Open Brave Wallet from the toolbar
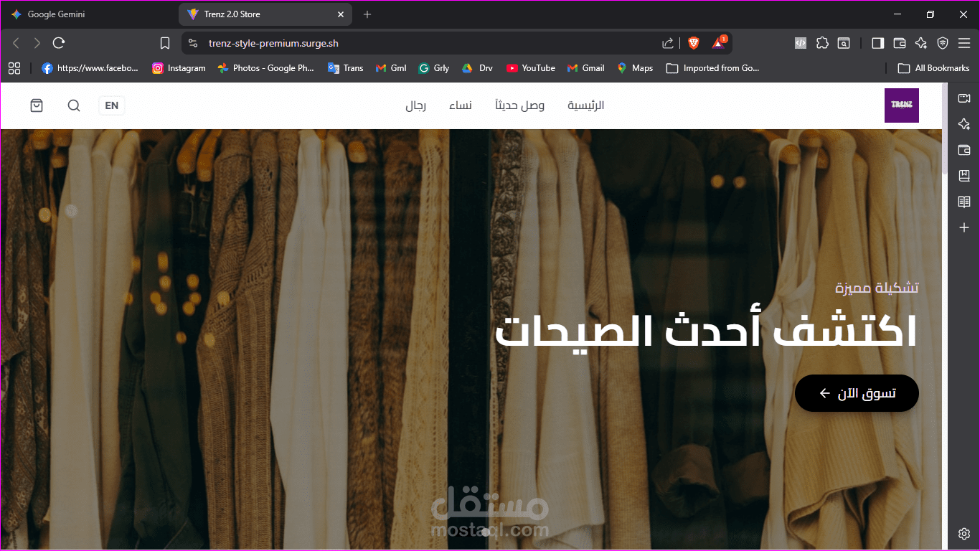This screenshot has height=551, width=980. pos(899,43)
